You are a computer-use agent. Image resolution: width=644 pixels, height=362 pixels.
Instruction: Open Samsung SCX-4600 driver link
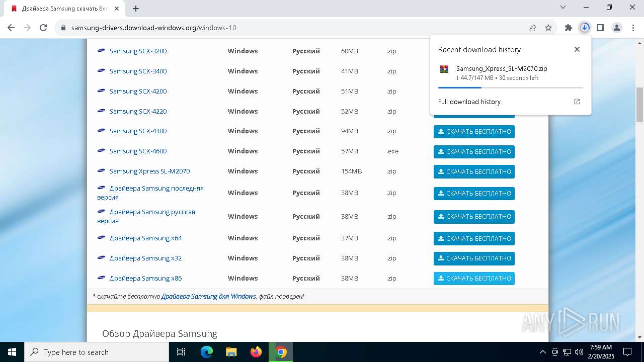(x=138, y=151)
